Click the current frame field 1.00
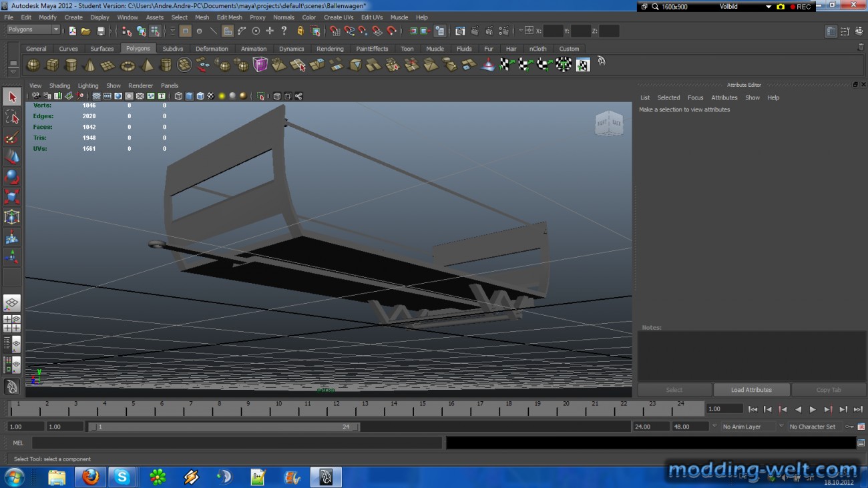 [x=724, y=409]
